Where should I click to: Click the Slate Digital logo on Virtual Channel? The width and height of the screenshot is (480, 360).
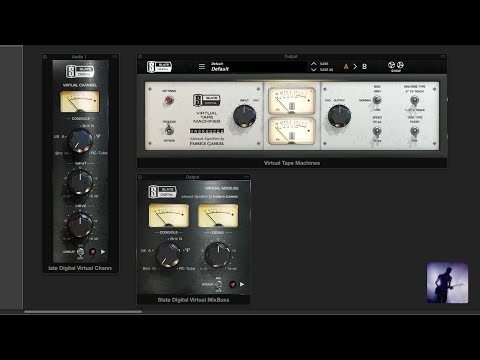[x=80, y=71]
